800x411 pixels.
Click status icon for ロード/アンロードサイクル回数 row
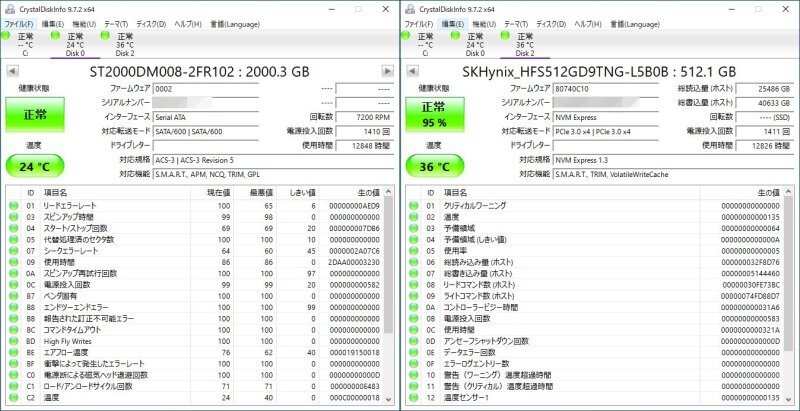(x=13, y=387)
